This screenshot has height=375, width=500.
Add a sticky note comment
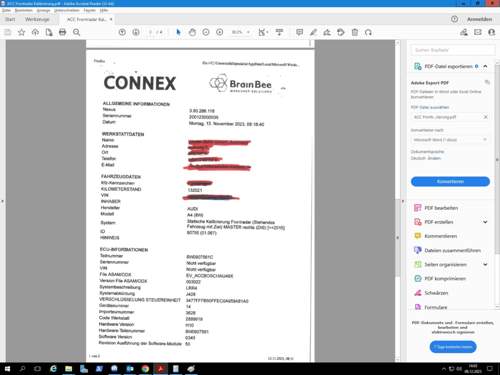[x=299, y=32]
